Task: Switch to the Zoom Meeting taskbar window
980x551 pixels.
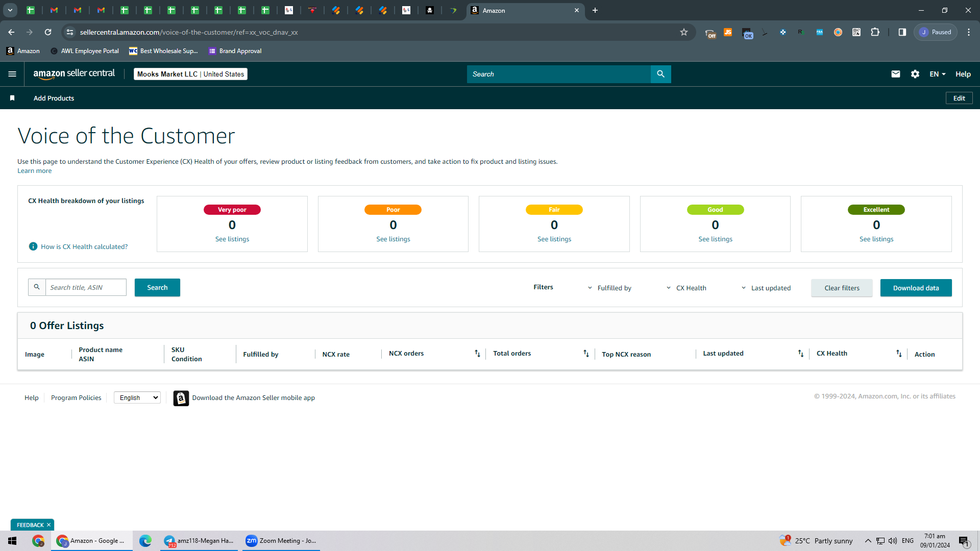Action: [x=281, y=541]
